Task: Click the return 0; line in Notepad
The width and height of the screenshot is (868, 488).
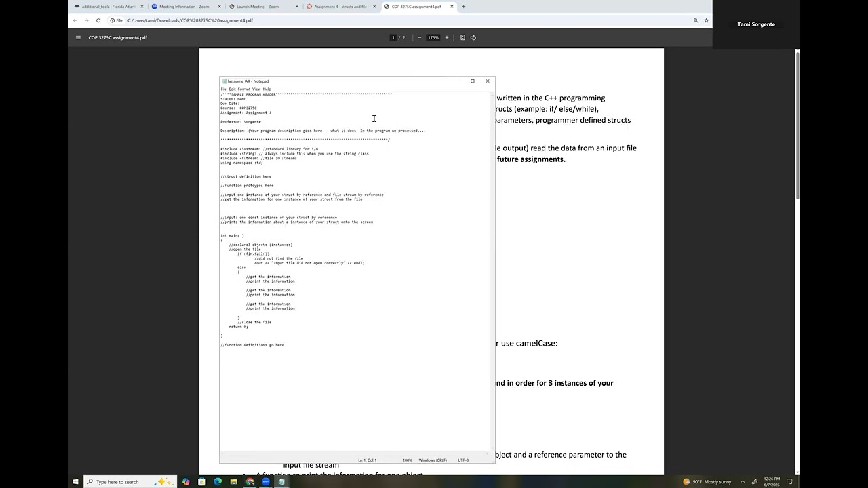Action: pyautogui.click(x=238, y=327)
